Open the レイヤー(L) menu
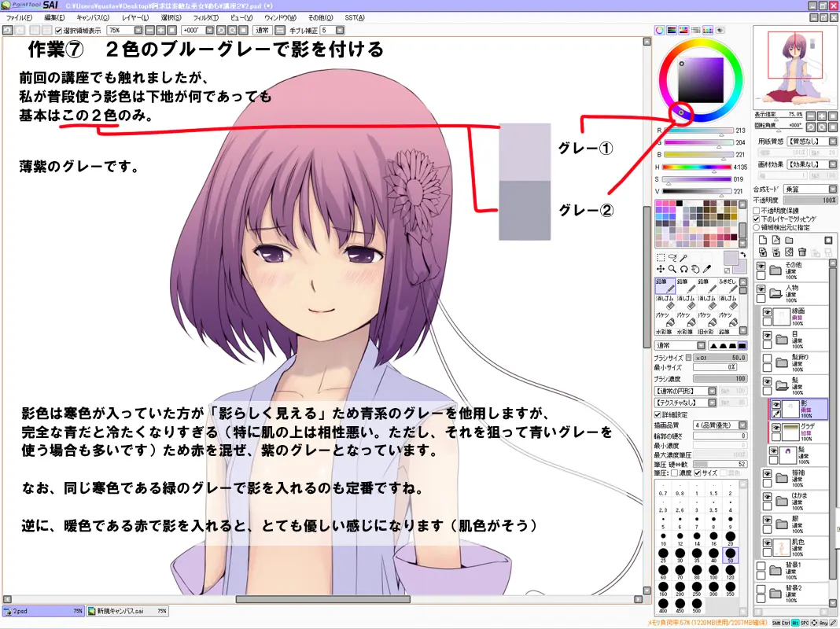 point(135,17)
